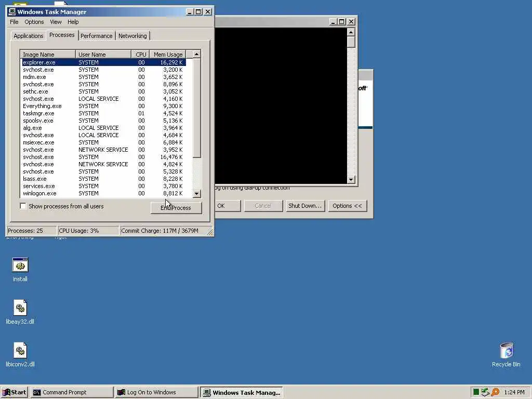Select the explorer.exe process row
The height and width of the screenshot is (399, 532).
point(103,62)
